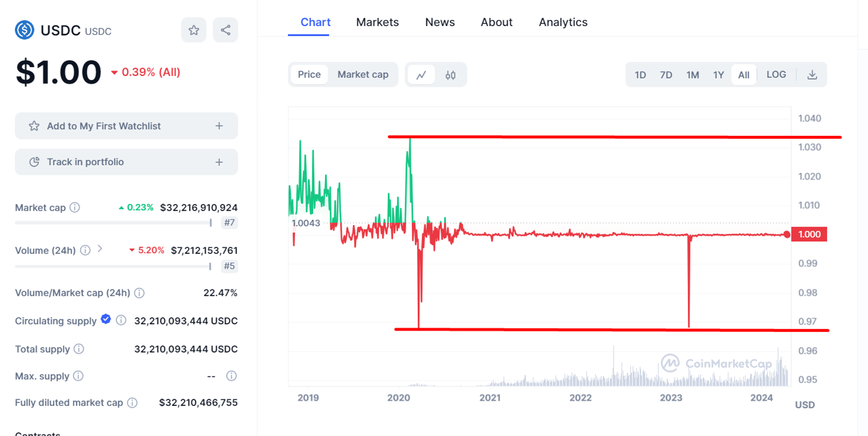Image resolution: width=868 pixels, height=436 pixels.
Task: Click Track in portfolio button
Action: click(126, 162)
